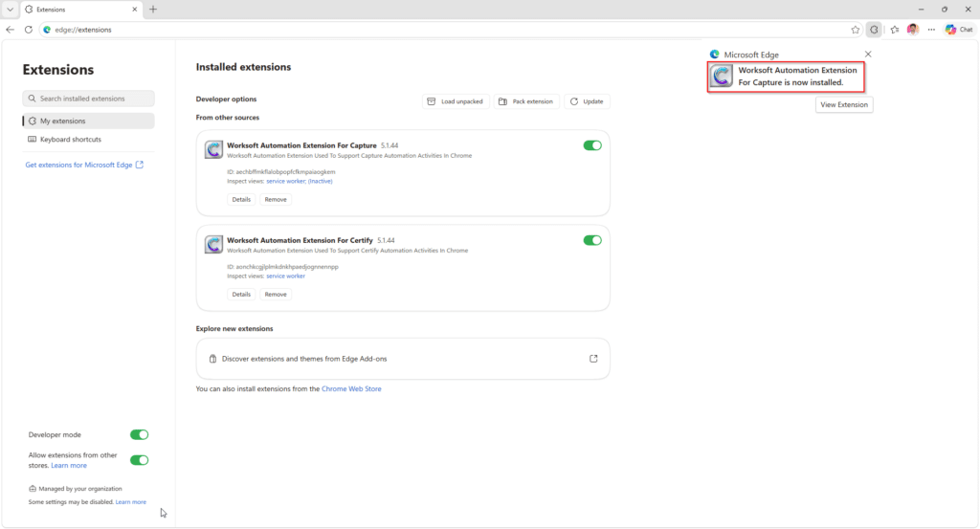Image resolution: width=980 pixels, height=529 pixels.
Task: Click View Extension in notification
Action: click(844, 105)
